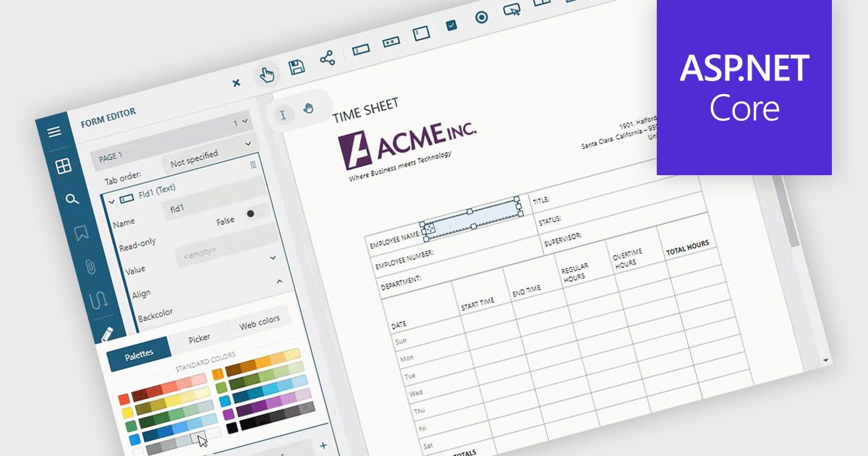This screenshot has height=456, width=868.
Task: Pick the black standard color swatch
Action: click(x=232, y=428)
